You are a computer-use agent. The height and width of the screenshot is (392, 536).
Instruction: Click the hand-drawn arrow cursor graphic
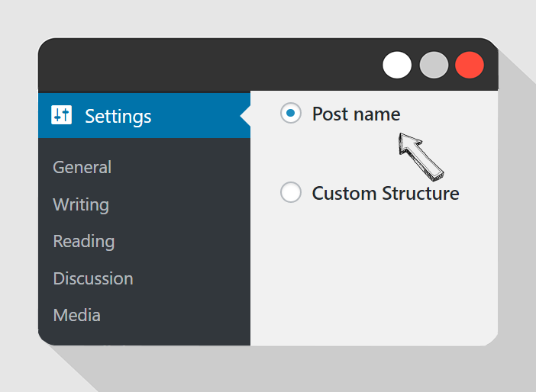point(421,157)
